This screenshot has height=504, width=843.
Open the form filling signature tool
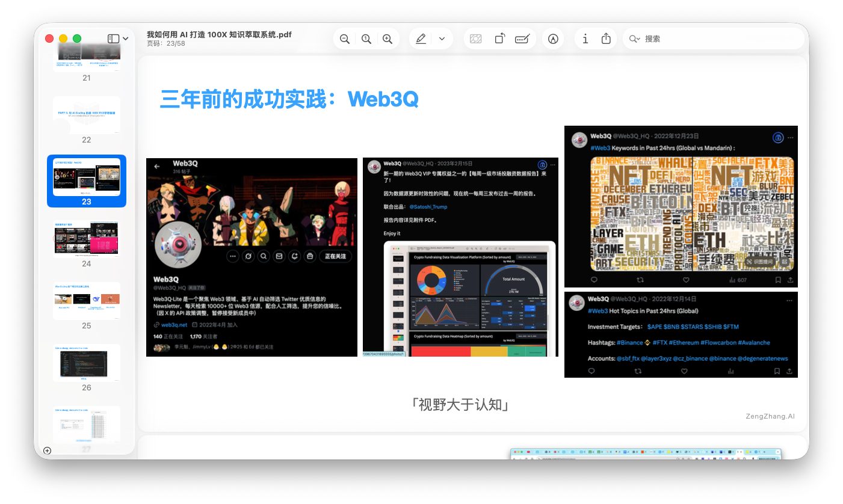click(x=522, y=38)
